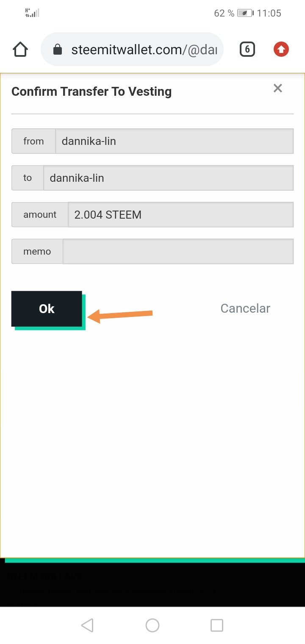The height and width of the screenshot is (644, 305).
Task: Tap the battery indicator in status bar
Action: (245, 13)
